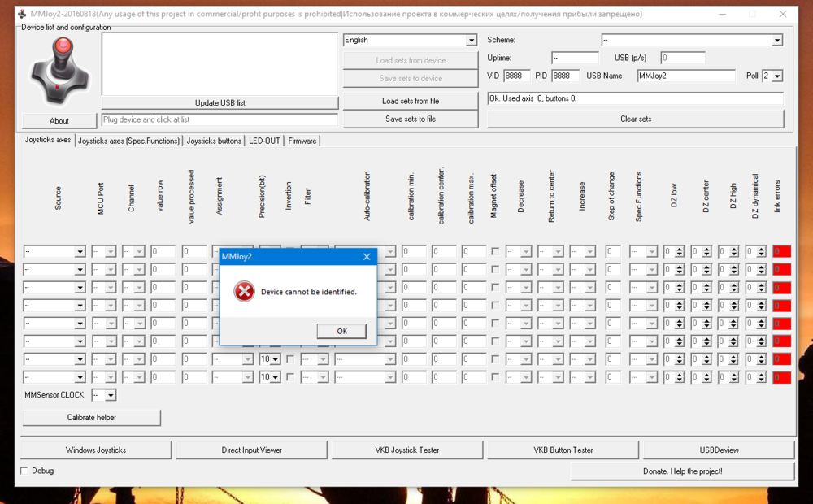Click red link errors cell in fourth row
This screenshot has width=813, height=504.
(x=781, y=306)
